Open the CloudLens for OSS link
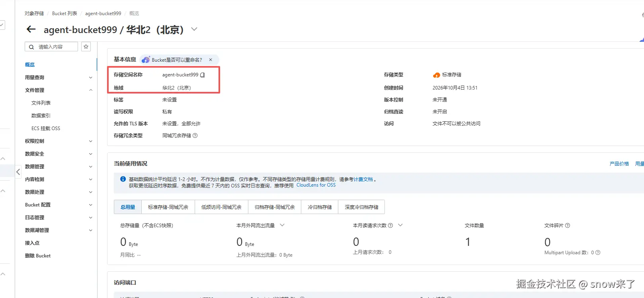The height and width of the screenshot is (298, 644). (316, 185)
